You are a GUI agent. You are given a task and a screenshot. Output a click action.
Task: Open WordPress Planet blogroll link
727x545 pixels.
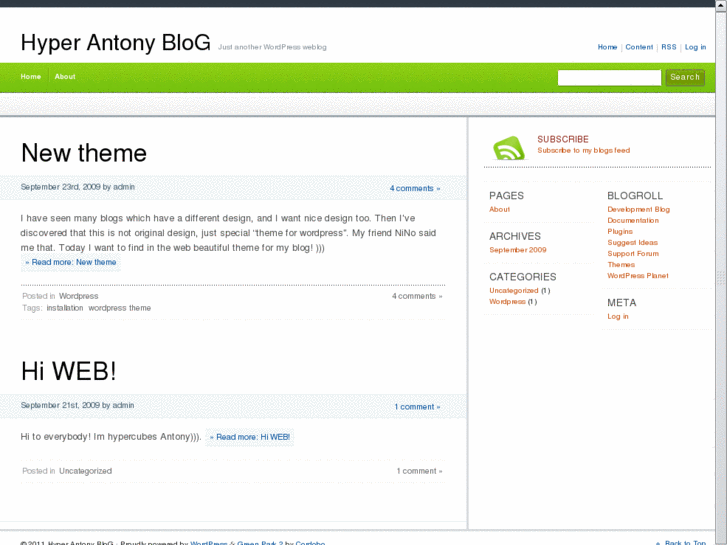pos(638,276)
